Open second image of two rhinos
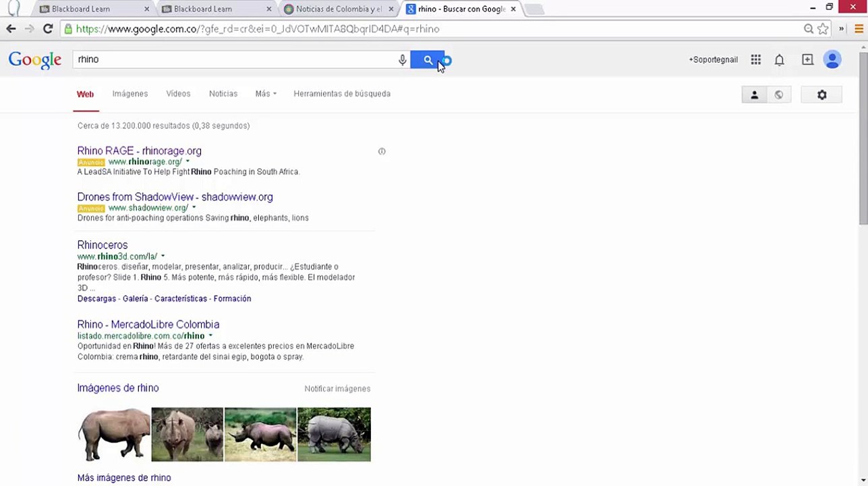The image size is (868, 486). point(187,434)
